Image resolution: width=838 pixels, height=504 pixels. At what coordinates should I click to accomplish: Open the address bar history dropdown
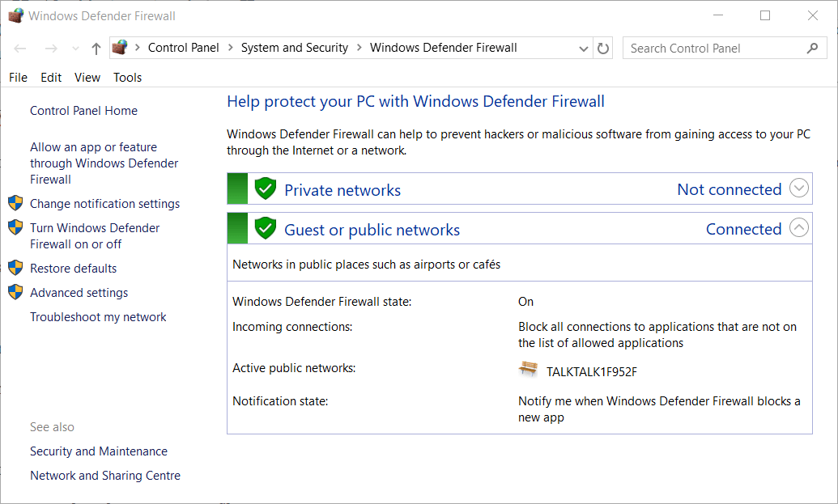583,49
